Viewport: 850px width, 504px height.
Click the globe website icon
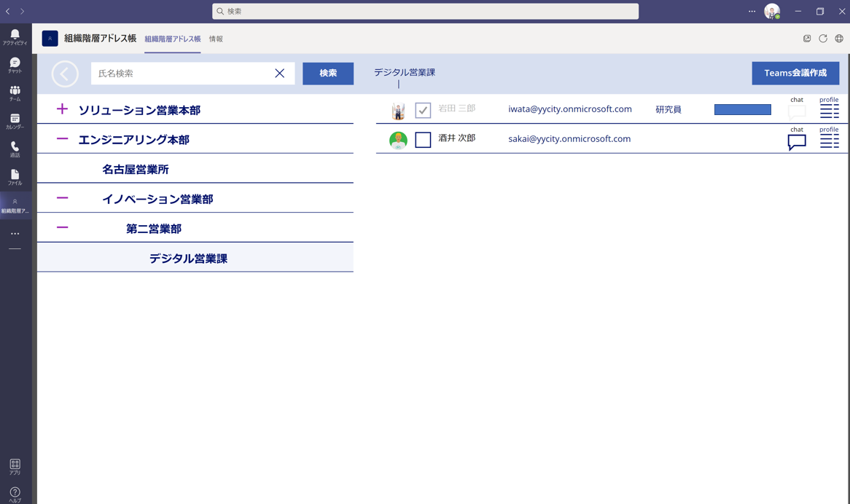[x=839, y=39]
